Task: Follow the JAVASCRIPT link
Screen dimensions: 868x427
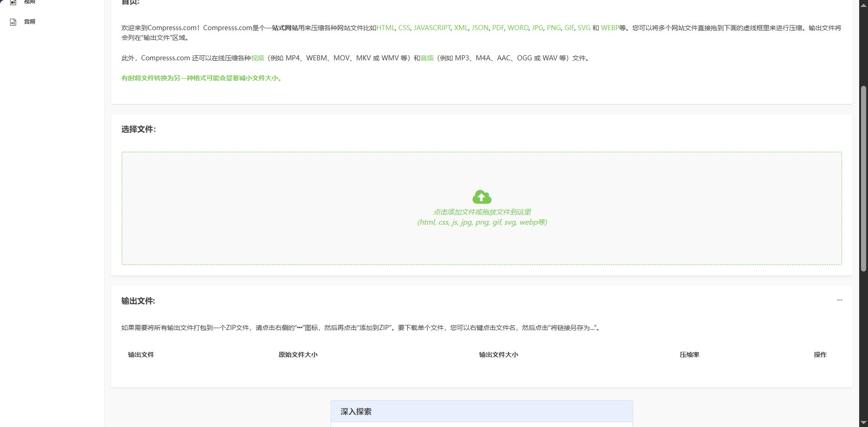Action: 432,28
